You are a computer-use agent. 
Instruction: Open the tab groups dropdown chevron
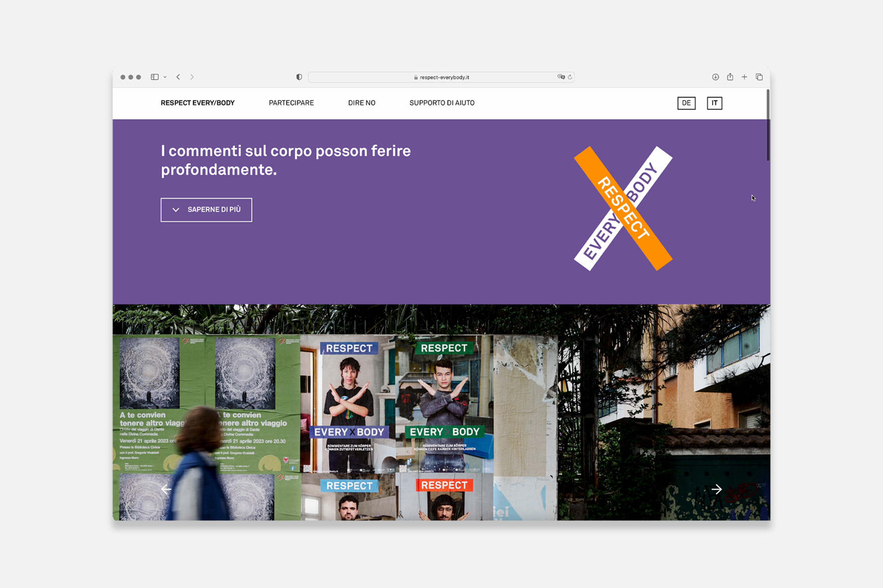(165, 77)
